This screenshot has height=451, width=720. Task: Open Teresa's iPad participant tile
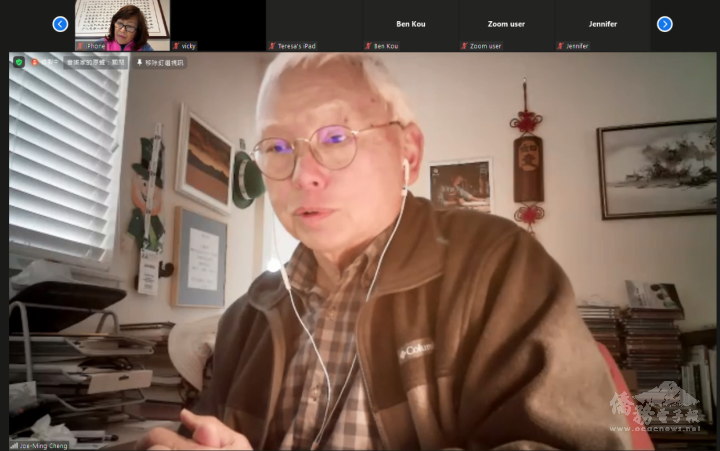[314, 24]
